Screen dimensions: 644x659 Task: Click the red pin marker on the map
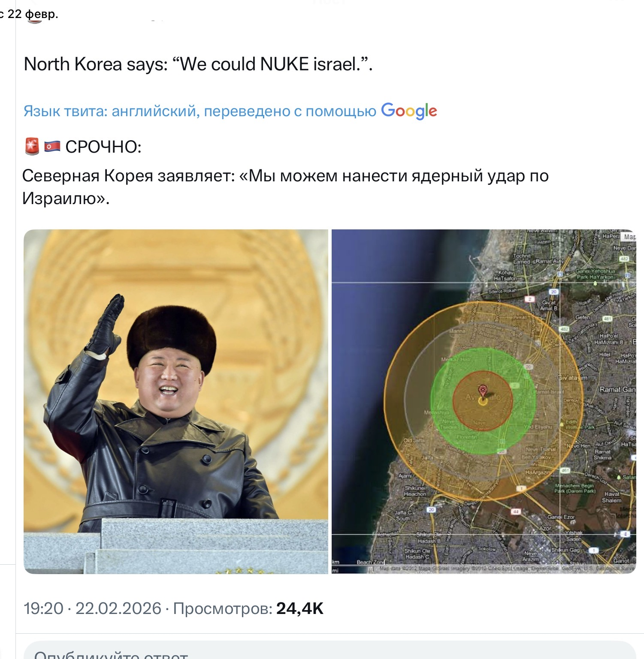click(483, 391)
